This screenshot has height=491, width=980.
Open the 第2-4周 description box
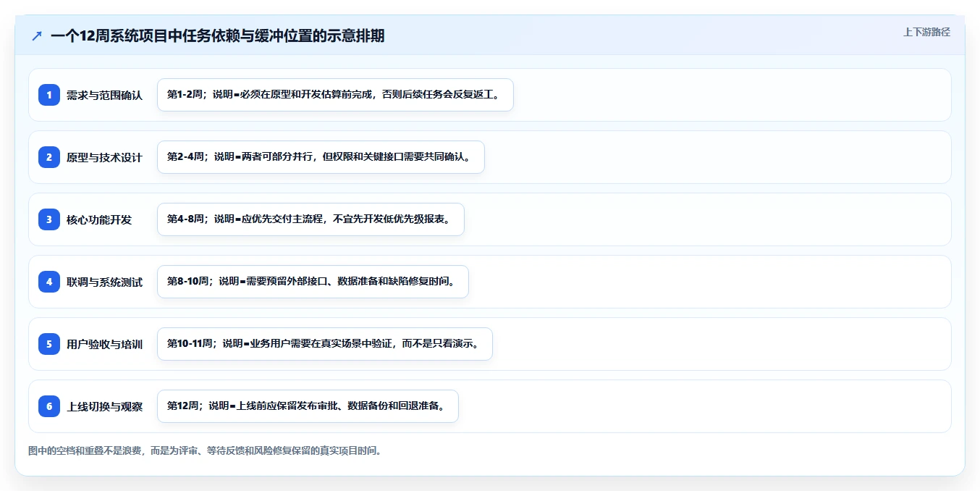tap(321, 157)
